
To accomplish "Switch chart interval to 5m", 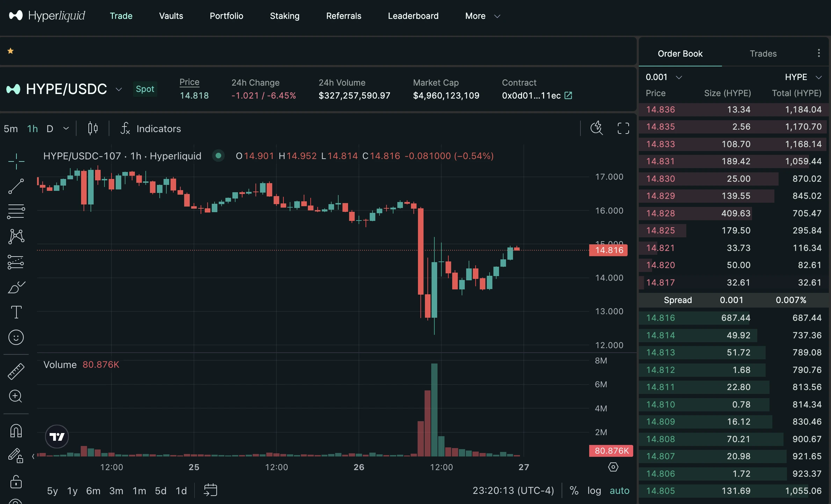I will (11, 129).
